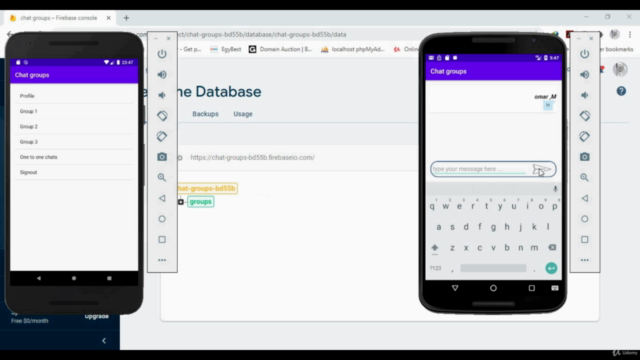Open more options on right emulator toolbar
Image resolution: width=640 pixels, height=360 pixels.
pos(584,260)
